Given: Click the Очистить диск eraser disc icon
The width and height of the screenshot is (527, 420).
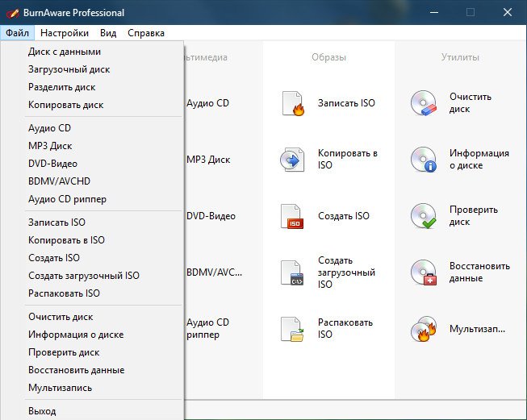Looking at the screenshot, I should (x=424, y=103).
